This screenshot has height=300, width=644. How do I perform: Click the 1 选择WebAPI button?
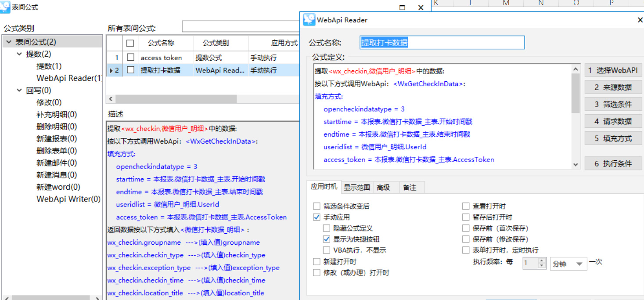click(613, 70)
